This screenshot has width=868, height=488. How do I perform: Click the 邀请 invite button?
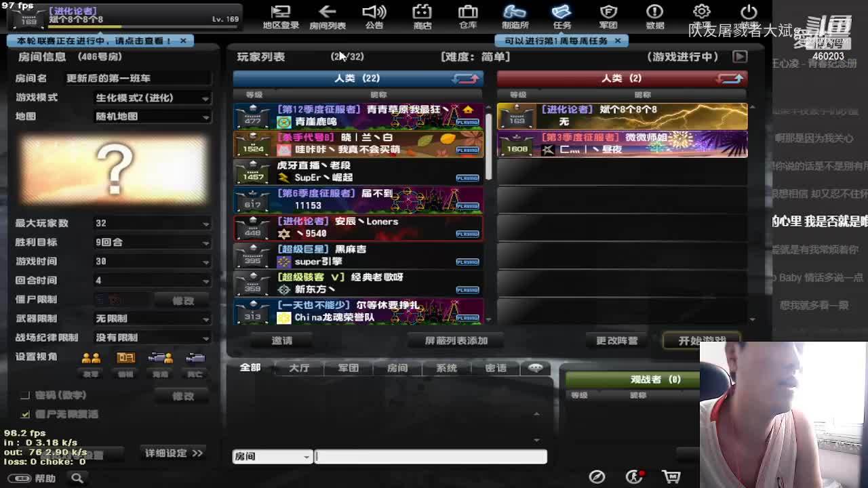(282, 341)
